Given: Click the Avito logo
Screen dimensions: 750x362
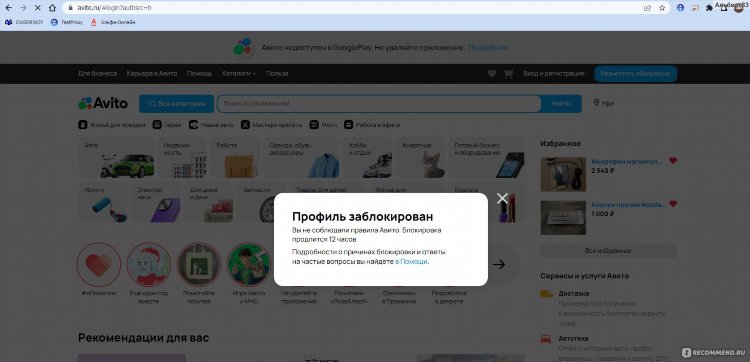Looking at the screenshot, I should point(103,103).
